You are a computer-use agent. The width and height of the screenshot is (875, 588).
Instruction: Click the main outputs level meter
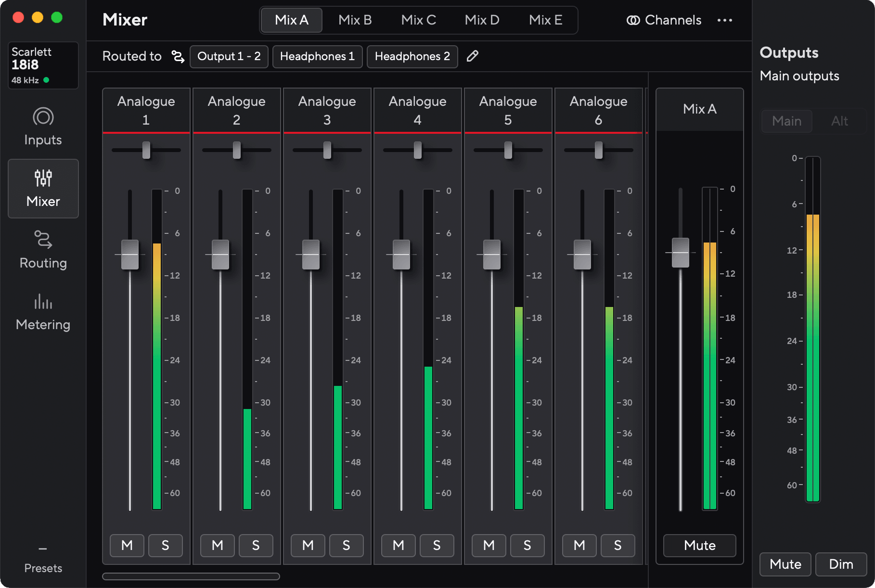coord(813,329)
